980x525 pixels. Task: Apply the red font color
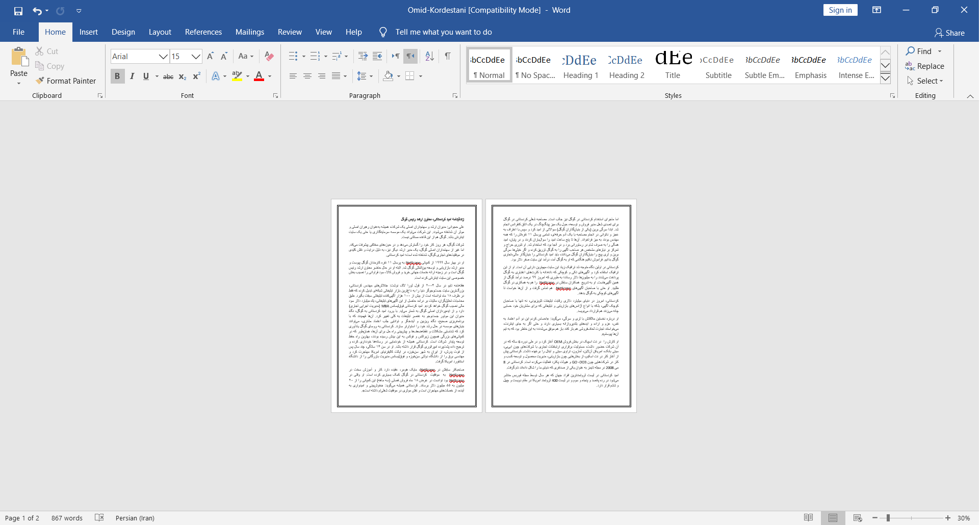tap(259, 76)
